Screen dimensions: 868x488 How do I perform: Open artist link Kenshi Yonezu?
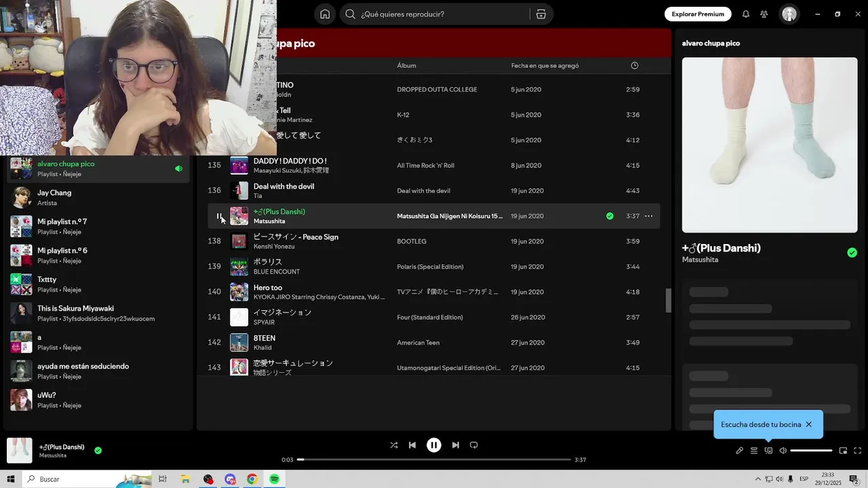274,247
